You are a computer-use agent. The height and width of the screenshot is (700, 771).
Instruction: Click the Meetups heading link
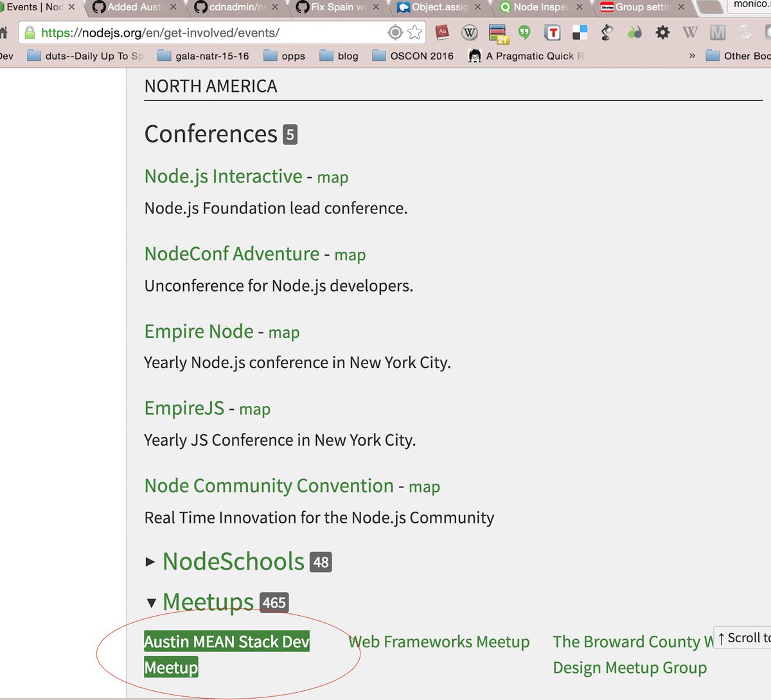pyautogui.click(x=208, y=602)
